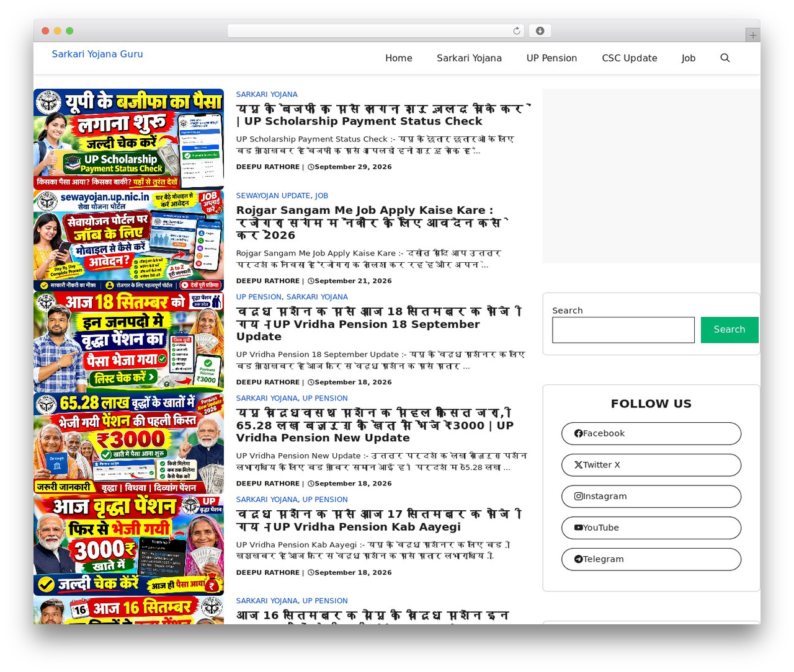The height and width of the screenshot is (672, 794).
Task: Click the FOLLOW US widget heading
Action: 651,404
